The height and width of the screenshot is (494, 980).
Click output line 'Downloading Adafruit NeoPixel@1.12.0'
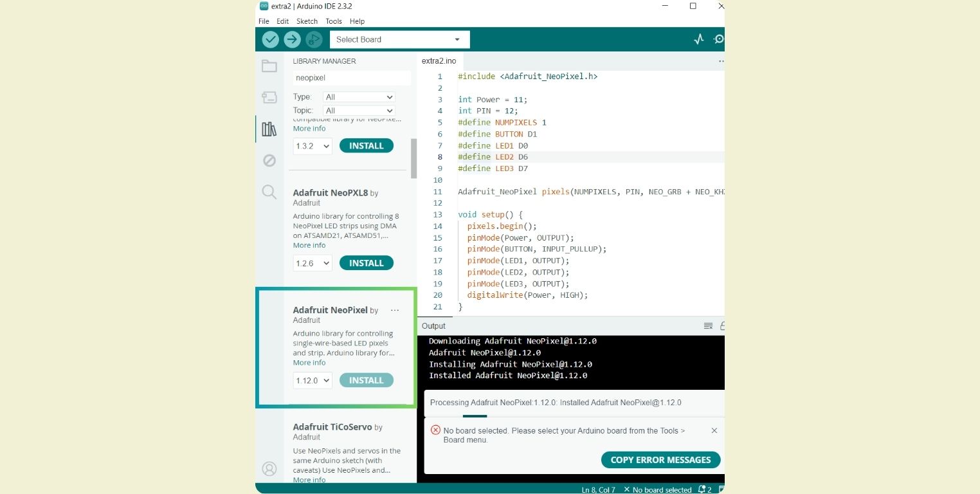513,341
